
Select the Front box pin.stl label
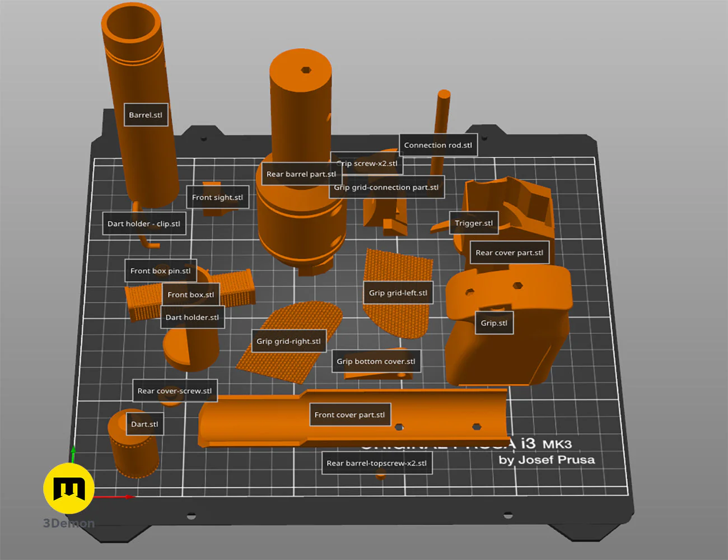point(160,270)
